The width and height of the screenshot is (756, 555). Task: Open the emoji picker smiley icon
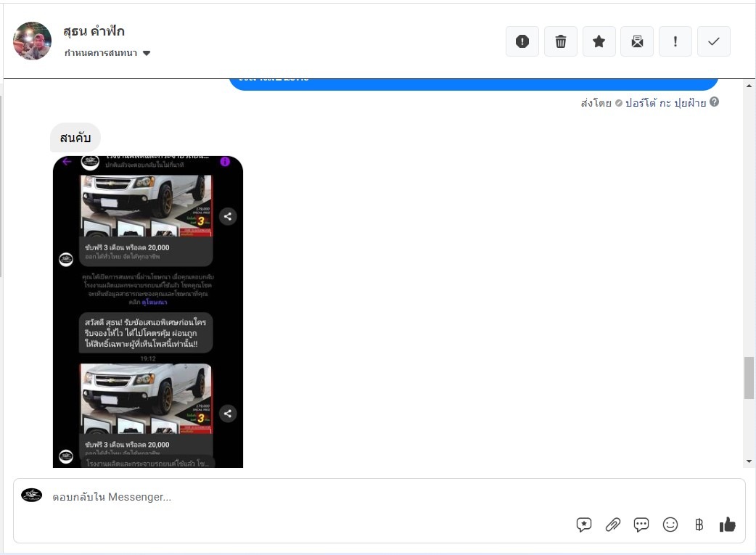(670, 525)
